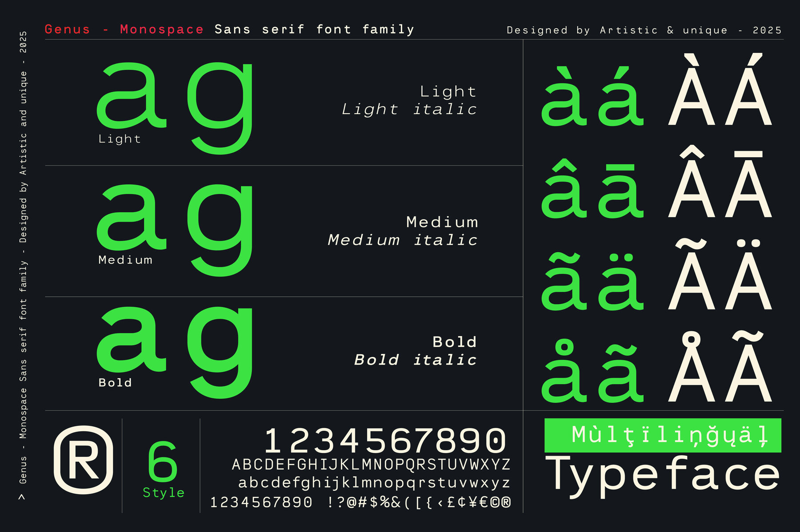800x532 pixels.
Task: Click the small Bold caption under ag
Action: (115, 383)
